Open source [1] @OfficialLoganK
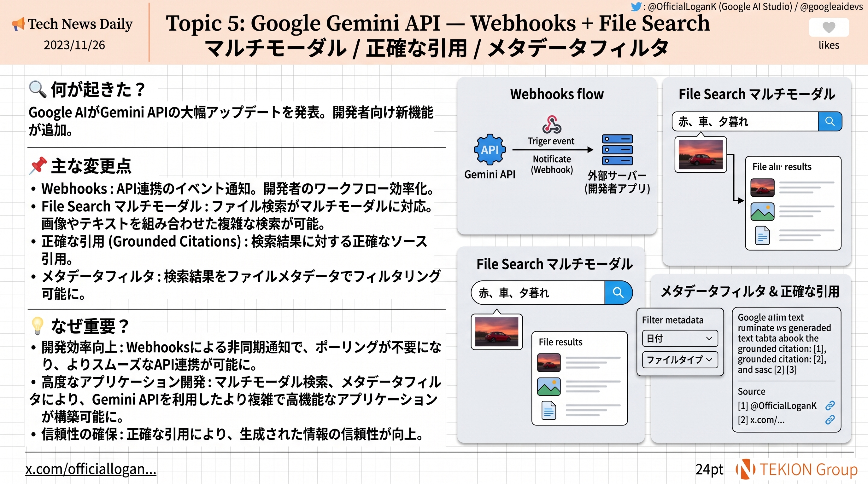Screen dimensions: 868x484 click(777, 406)
